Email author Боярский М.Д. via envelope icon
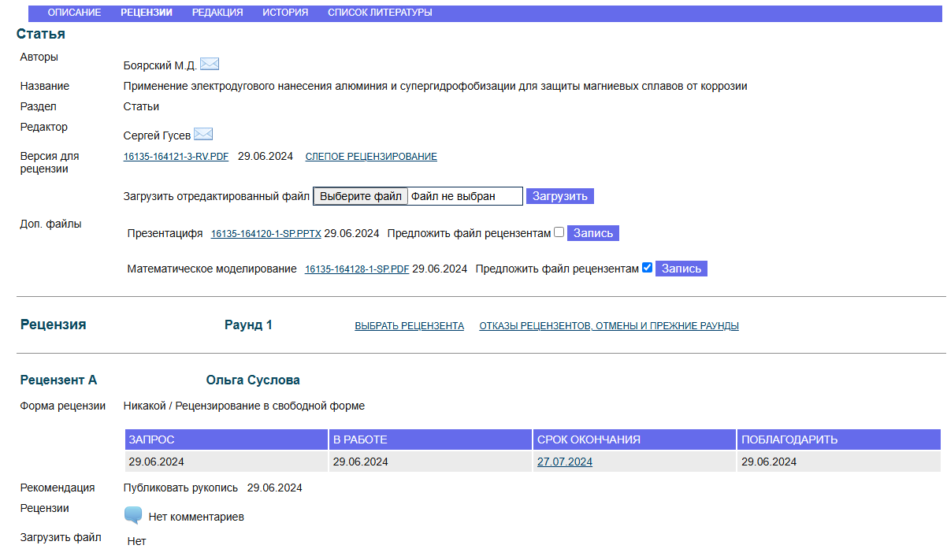The width and height of the screenshot is (947, 560). coord(209,64)
